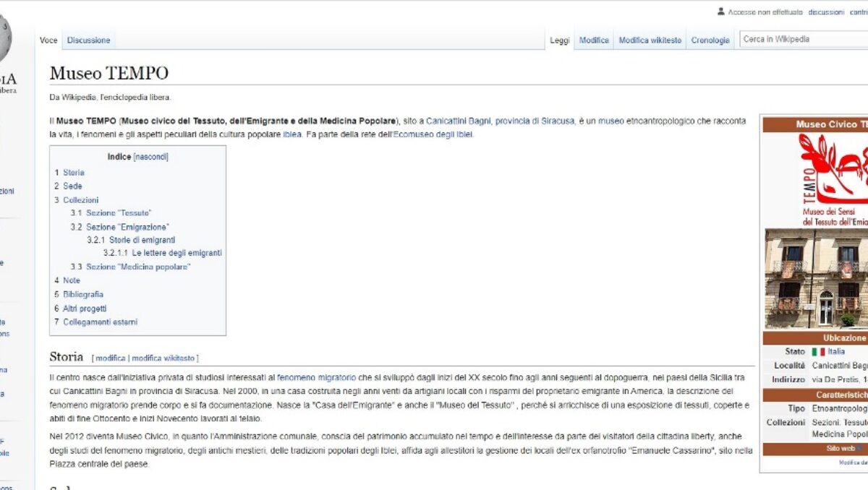This screenshot has width=868, height=490.
Task: Jump to Sezione "Emigrazione" in the index
Action: pos(127,227)
